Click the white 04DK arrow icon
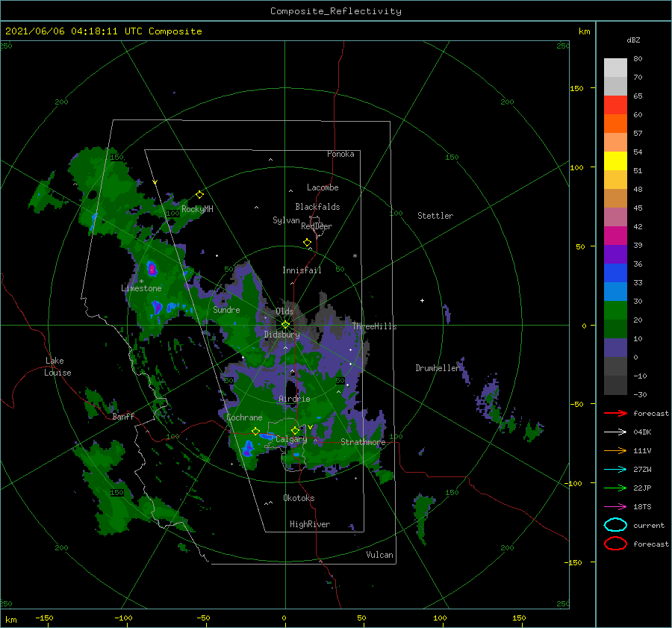 (x=615, y=432)
